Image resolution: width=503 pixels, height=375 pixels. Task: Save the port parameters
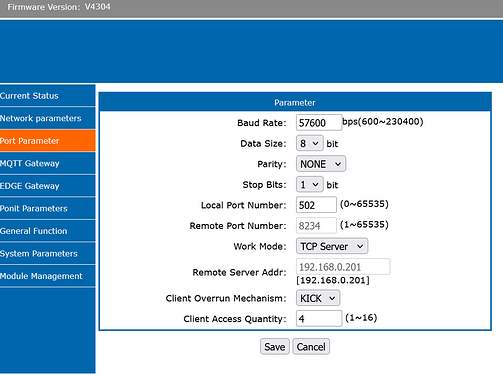[x=275, y=347]
